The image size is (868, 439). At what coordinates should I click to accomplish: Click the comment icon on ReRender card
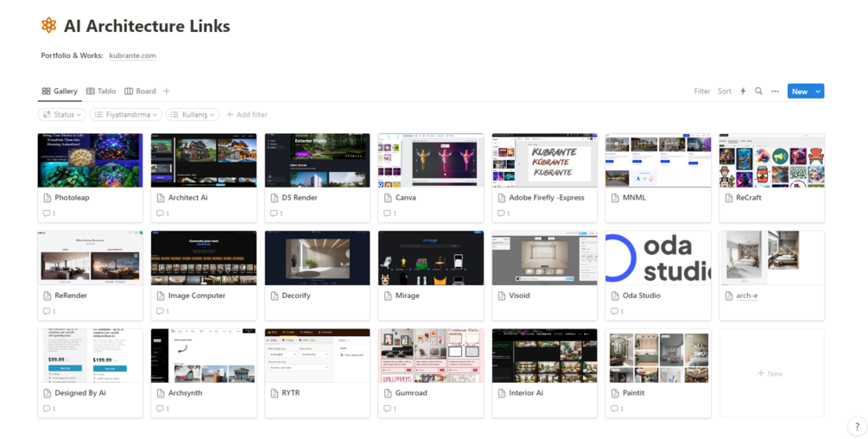(x=46, y=311)
